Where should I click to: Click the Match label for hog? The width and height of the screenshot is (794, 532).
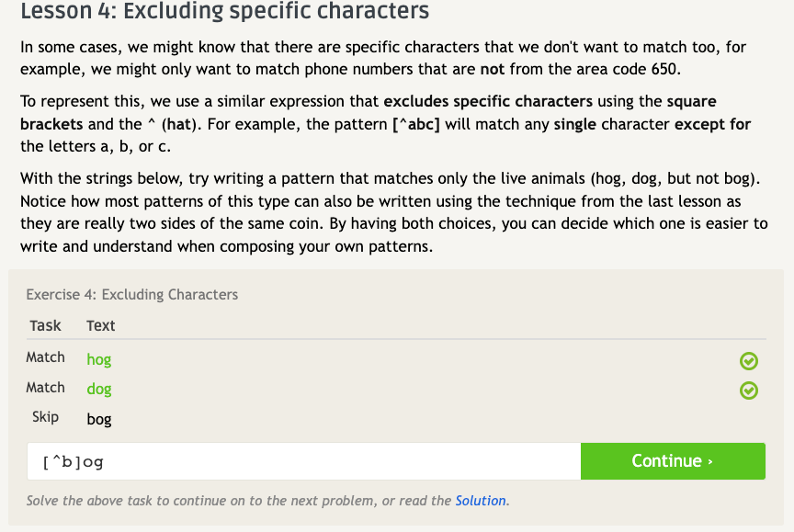point(46,357)
